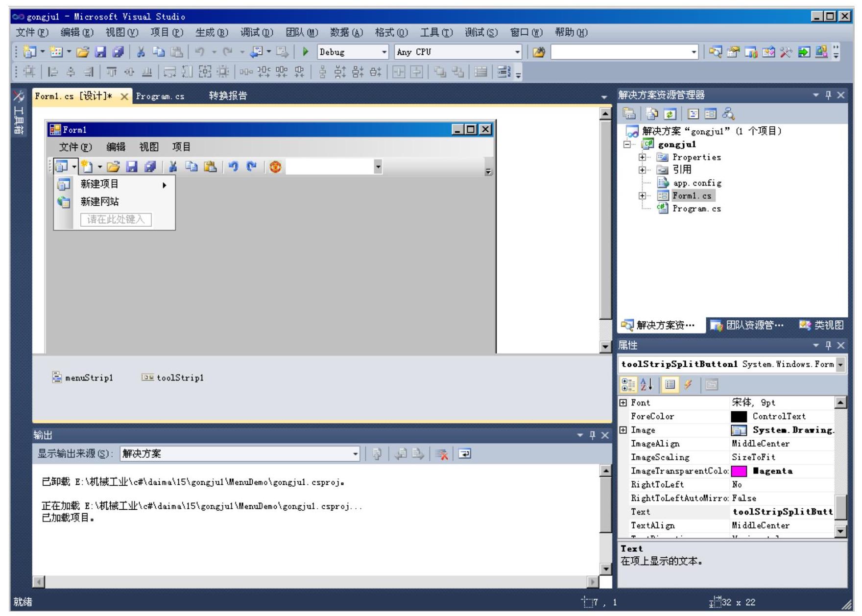Switch to the Program.cs tab
862x616 pixels.
pyautogui.click(x=160, y=96)
